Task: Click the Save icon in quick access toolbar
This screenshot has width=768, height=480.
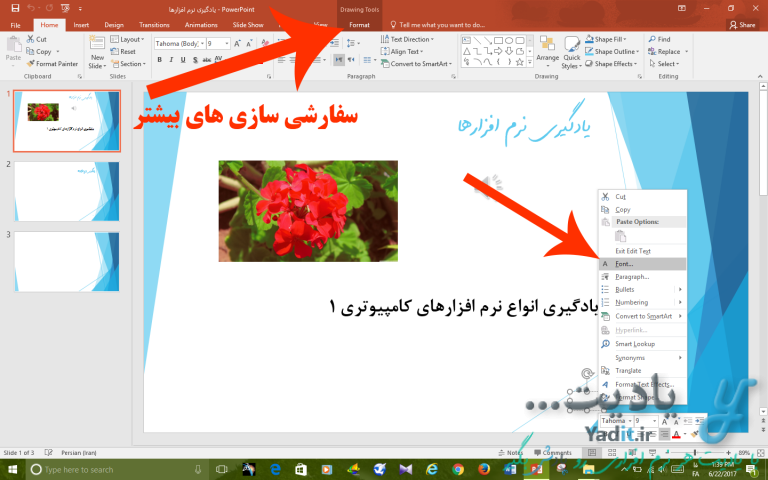Action: 15,8
